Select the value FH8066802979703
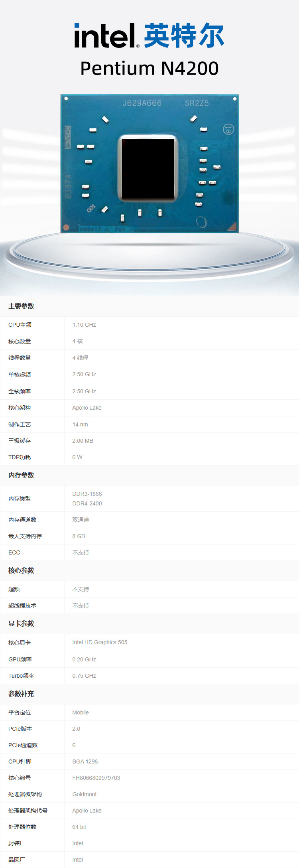This screenshot has width=299, height=868. [96, 778]
